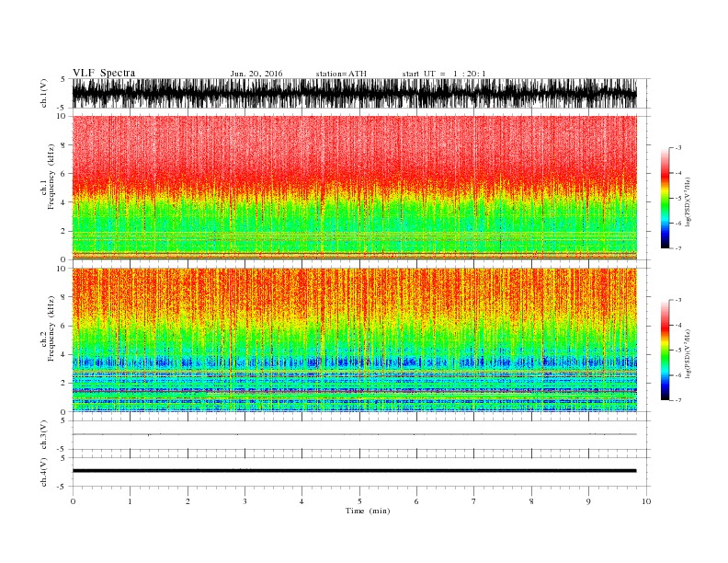
Task: Click the 'ch.4(V)' axis label
Action: click(44, 472)
